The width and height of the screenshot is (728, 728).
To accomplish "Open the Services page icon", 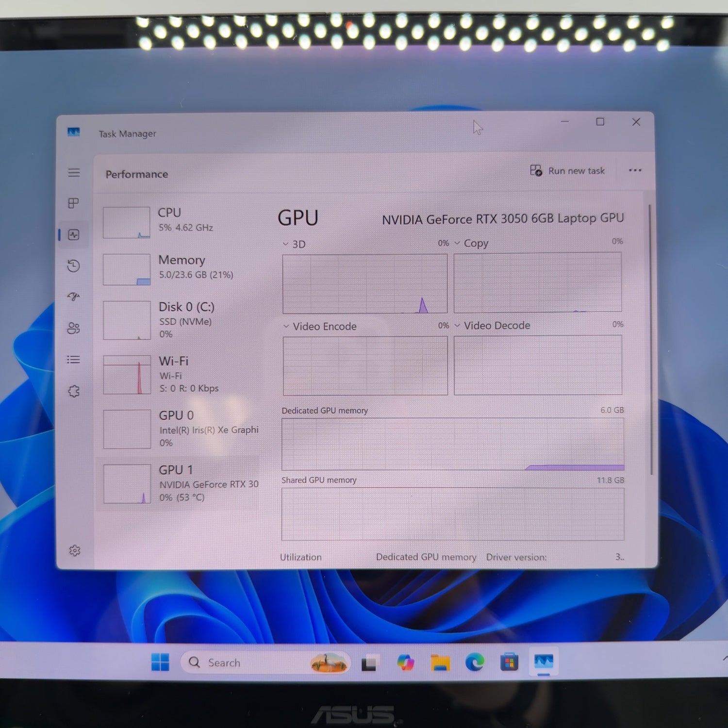I will pos(74,391).
